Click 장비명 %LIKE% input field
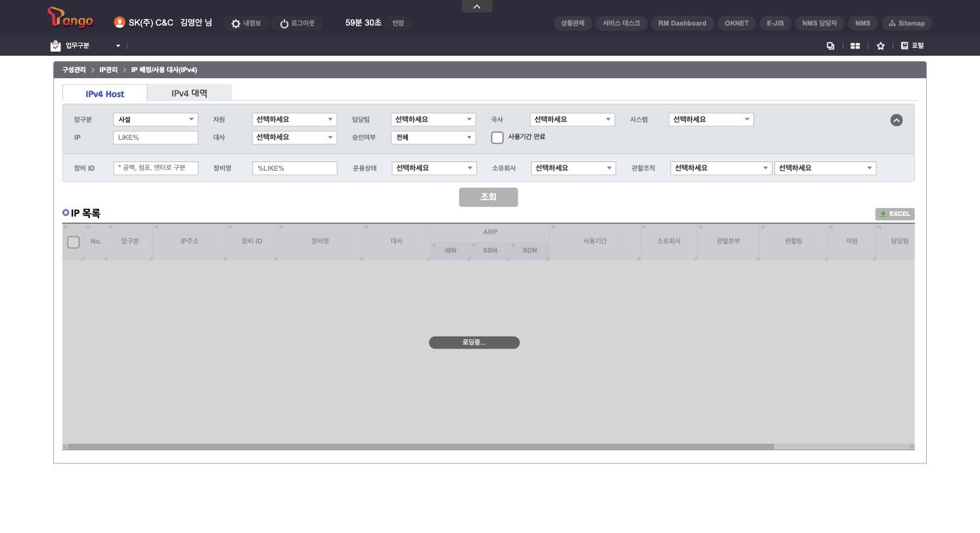 [294, 168]
